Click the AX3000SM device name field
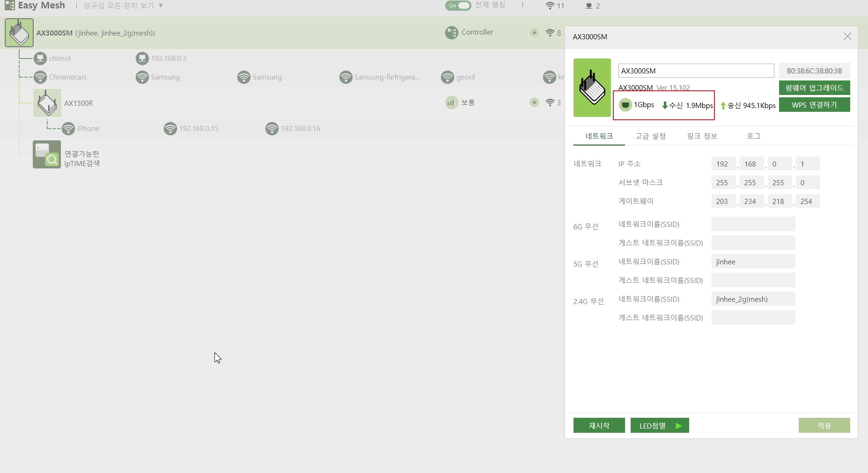 696,71
